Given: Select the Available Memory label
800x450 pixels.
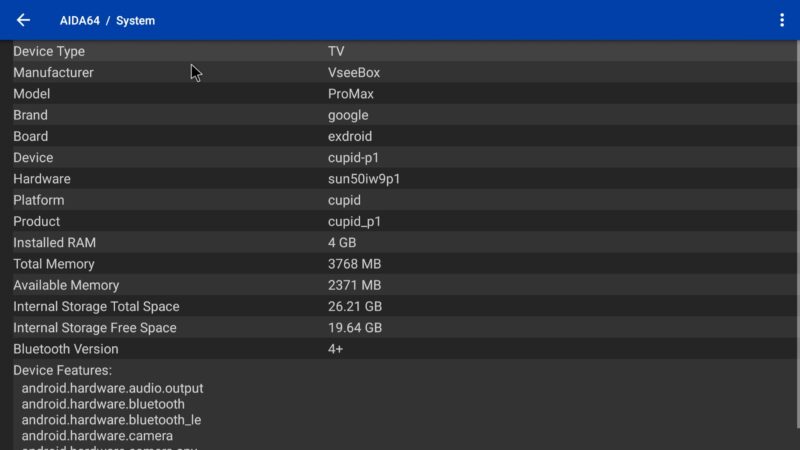Looking at the screenshot, I should [x=66, y=286].
